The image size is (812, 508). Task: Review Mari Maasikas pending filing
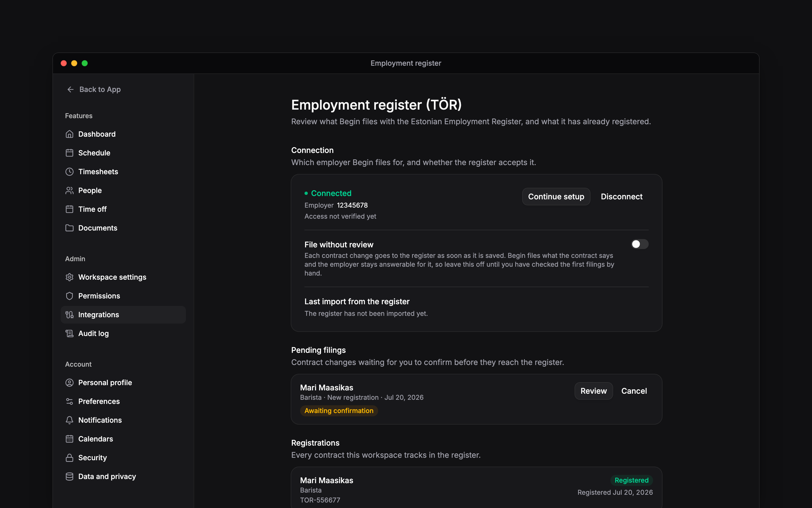pos(593,391)
